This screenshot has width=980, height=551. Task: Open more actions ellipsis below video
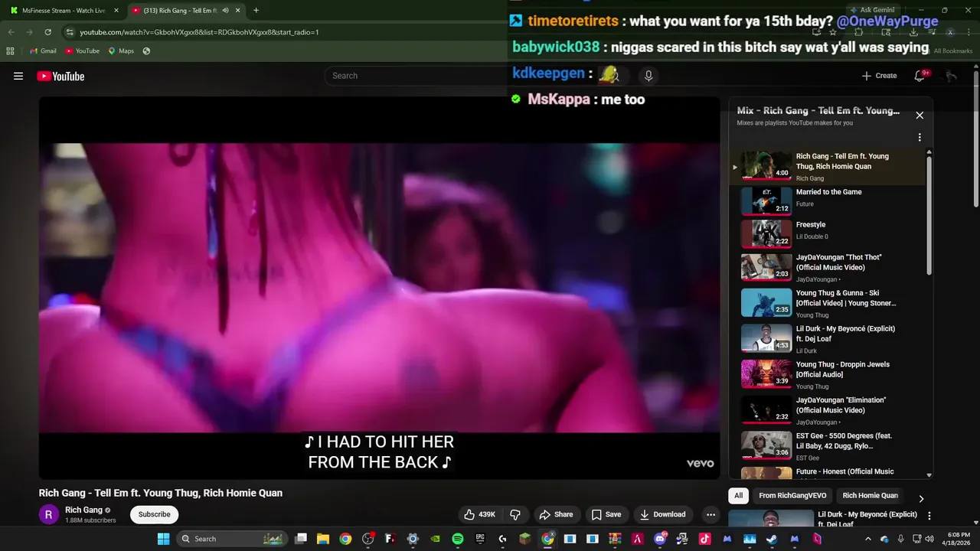click(710, 514)
